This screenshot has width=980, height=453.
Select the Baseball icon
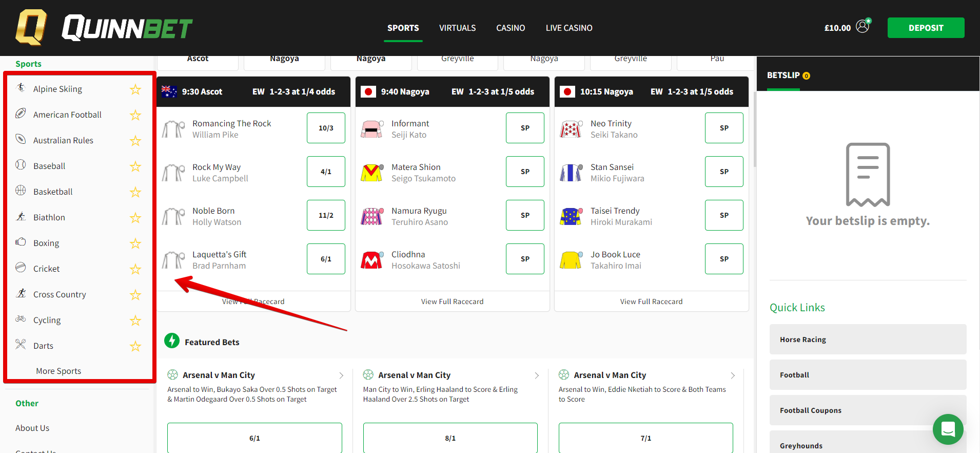pyautogui.click(x=21, y=165)
